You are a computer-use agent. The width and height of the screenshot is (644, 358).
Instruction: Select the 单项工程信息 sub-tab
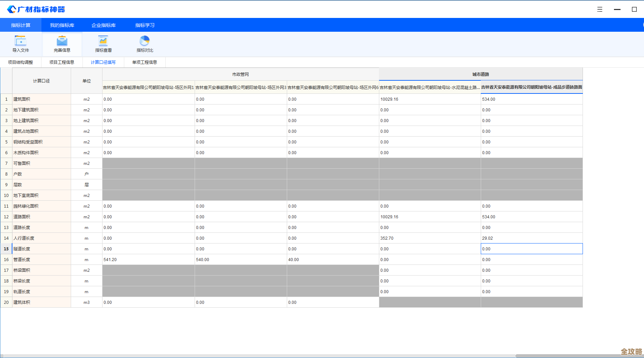point(145,62)
